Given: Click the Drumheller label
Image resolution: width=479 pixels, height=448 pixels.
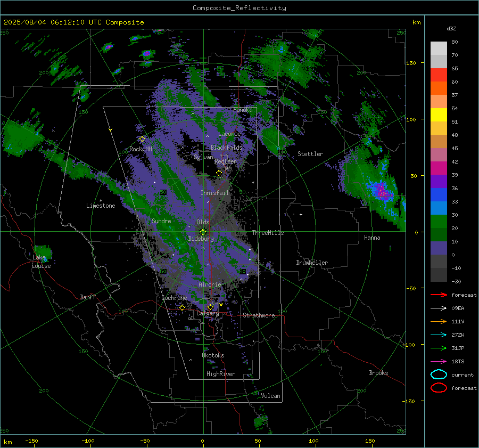Looking at the screenshot, I should point(311,263).
